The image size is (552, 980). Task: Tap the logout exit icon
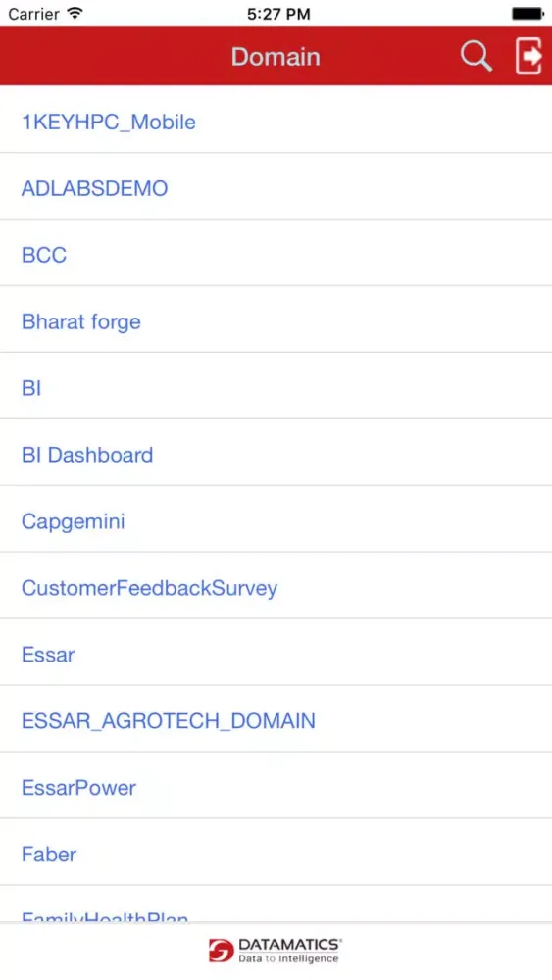(528, 56)
